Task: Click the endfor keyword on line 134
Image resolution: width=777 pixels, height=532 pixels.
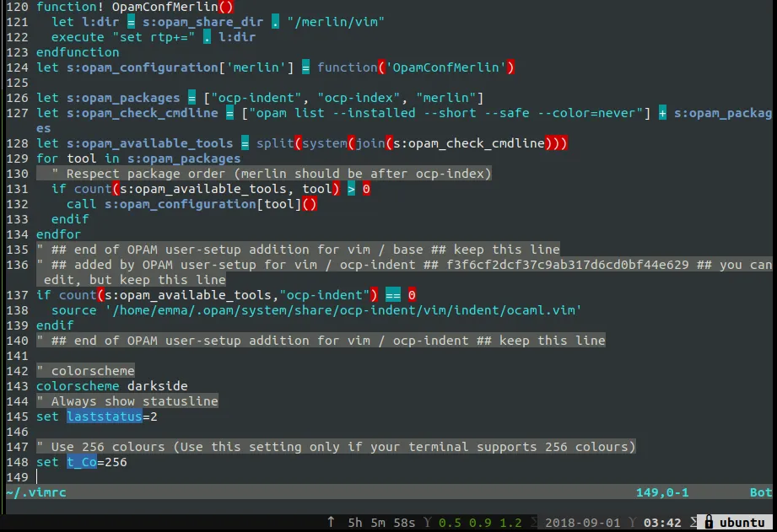Action: [58, 234]
